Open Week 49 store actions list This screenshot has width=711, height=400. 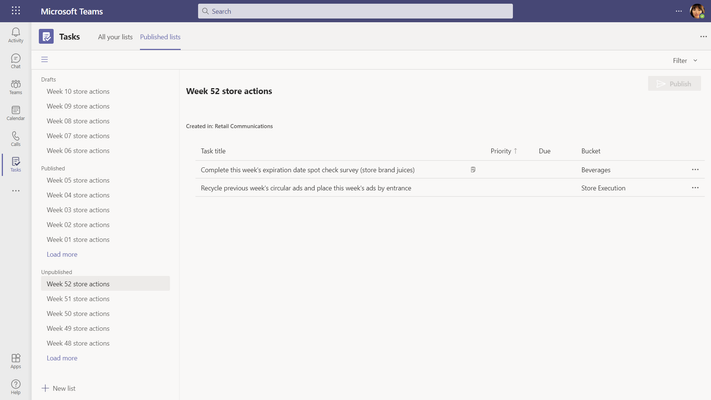pos(78,328)
